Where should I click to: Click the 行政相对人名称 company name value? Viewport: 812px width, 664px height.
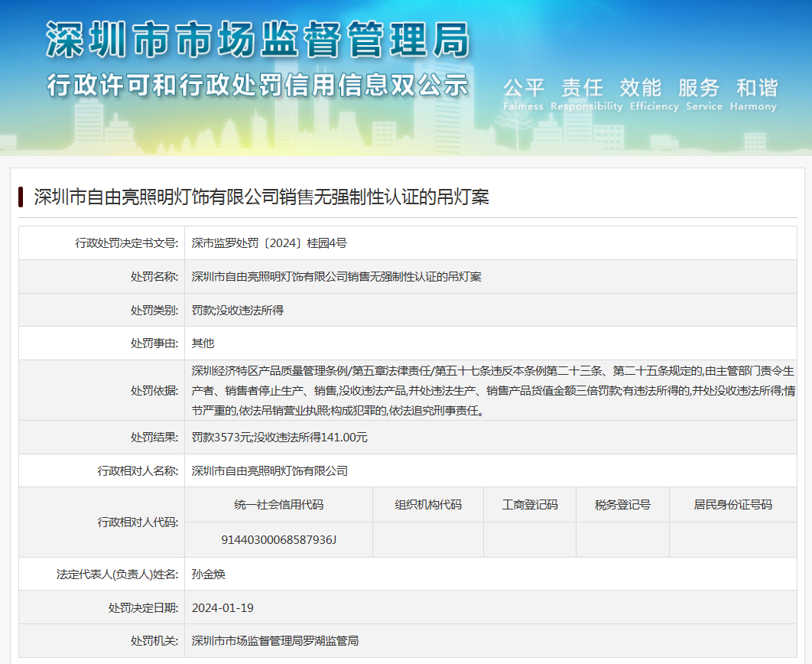coord(270,470)
